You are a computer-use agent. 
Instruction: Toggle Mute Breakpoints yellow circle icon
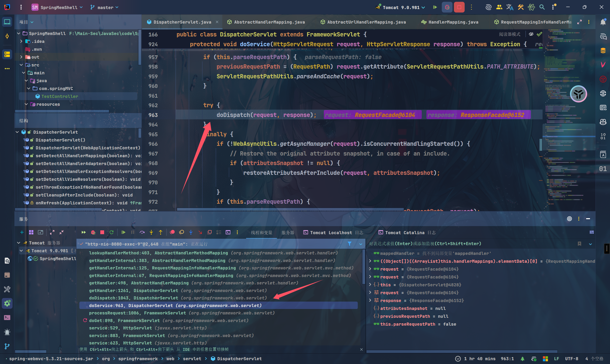(x=182, y=232)
